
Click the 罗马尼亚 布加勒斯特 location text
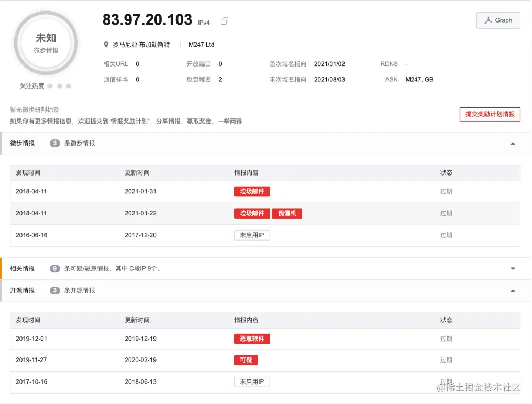(x=141, y=45)
